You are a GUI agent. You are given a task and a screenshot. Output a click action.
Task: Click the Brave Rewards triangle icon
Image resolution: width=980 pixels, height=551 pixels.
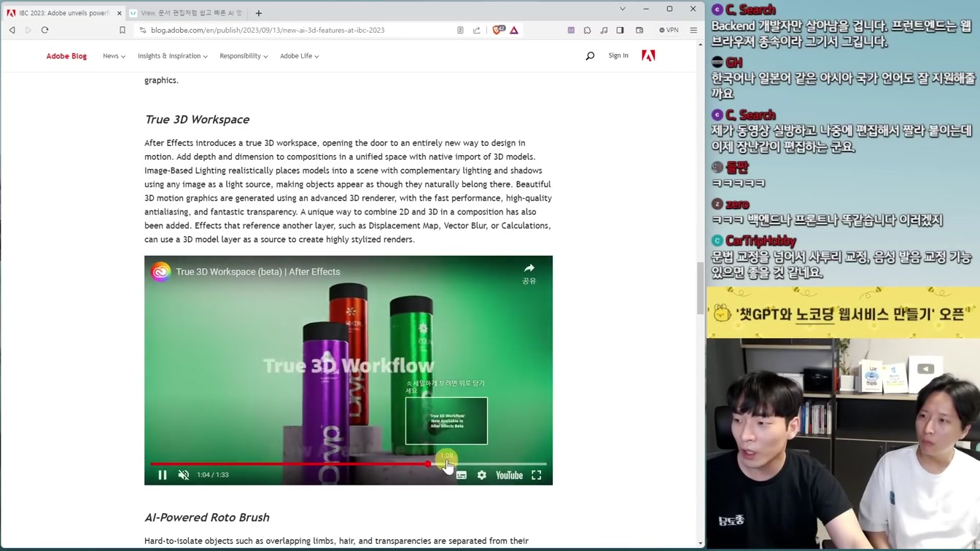[514, 30]
